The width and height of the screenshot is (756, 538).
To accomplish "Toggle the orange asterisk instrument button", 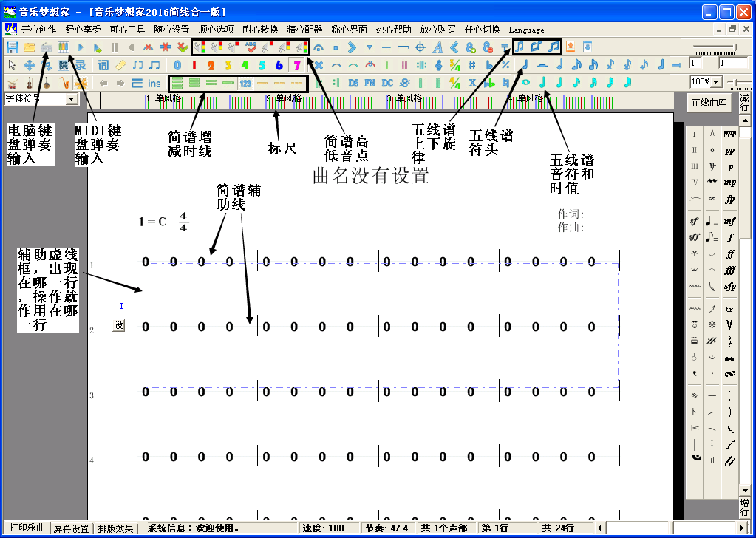I will [81, 83].
